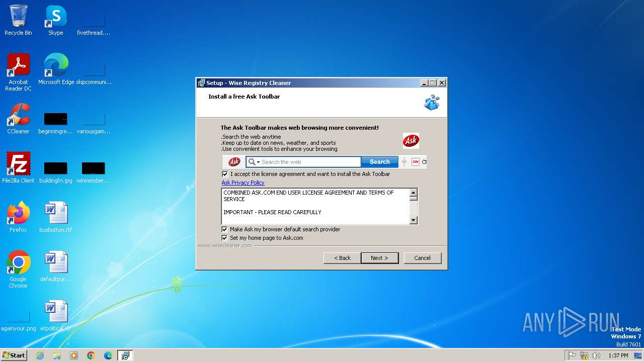Uncheck Make Ask default search provider
The height and width of the screenshot is (362, 644).
[x=225, y=229]
